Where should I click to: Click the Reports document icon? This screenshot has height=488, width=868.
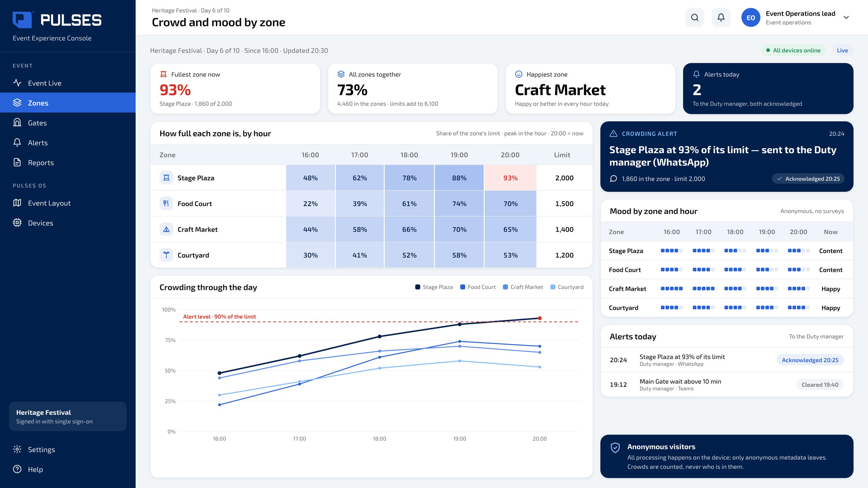click(17, 162)
